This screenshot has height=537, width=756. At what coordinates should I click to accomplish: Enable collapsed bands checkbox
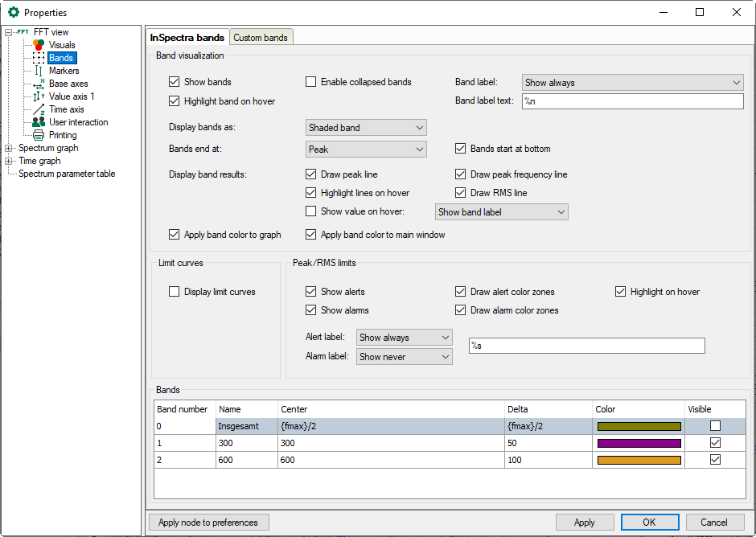point(310,82)
